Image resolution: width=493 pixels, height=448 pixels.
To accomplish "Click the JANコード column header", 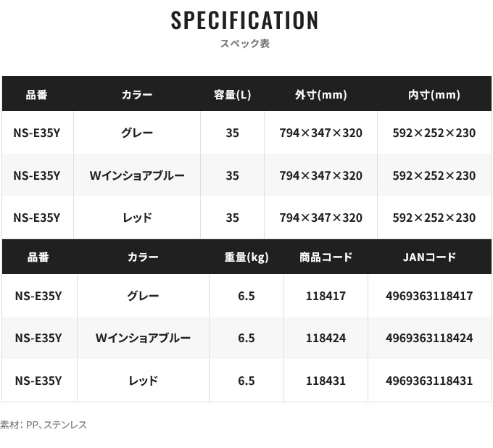I will (429, 257).
